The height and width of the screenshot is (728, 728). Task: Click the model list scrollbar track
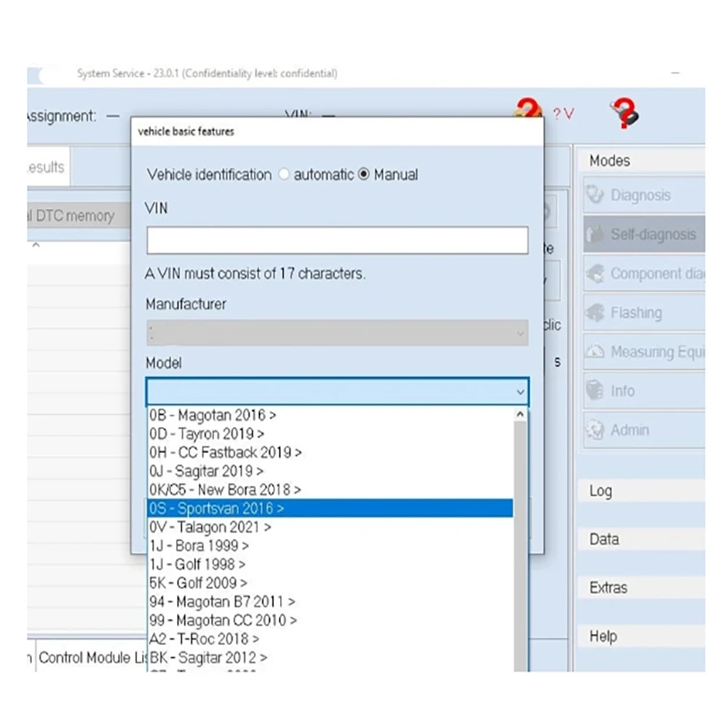pyautogui.click(x=520, y=546)
